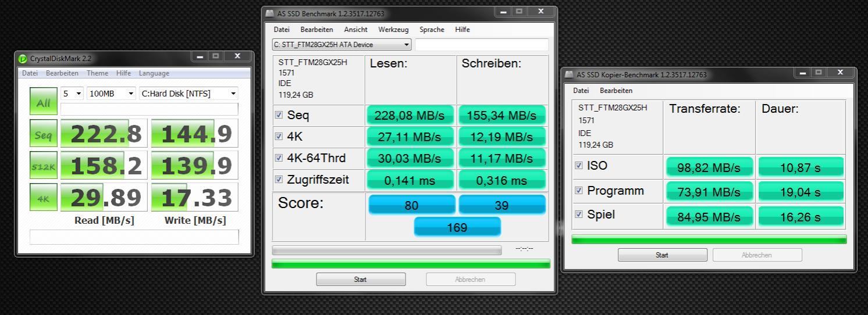Click the 29.89 4K read result

(x=105, y=198)
